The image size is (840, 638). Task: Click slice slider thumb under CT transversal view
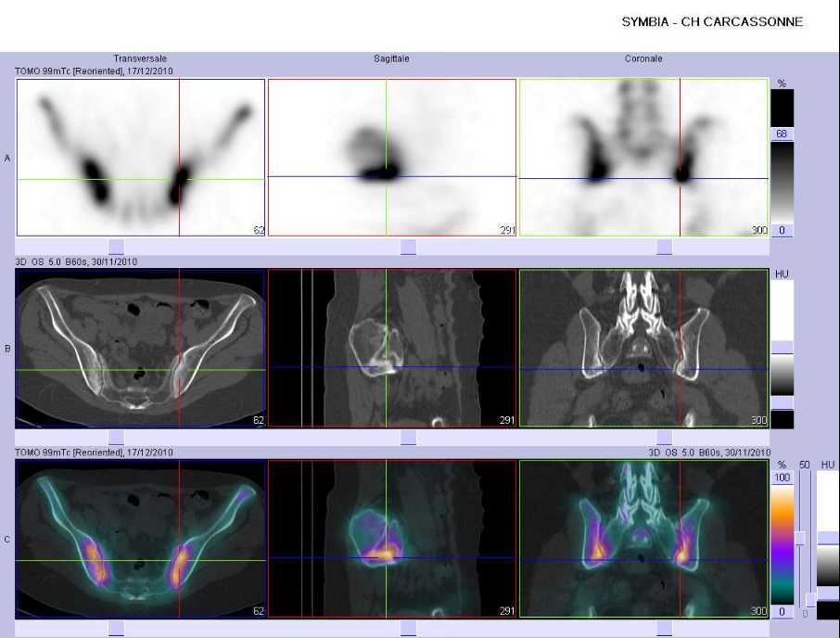point(116,437)
